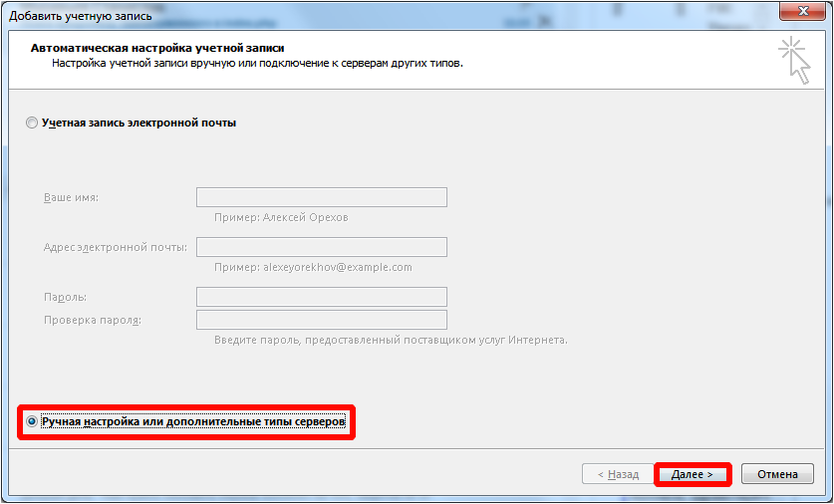Screen dimensions: 834x504
Task: Choose Ручная настройка или дополнительные типы серверов
Action: [33, 422]
